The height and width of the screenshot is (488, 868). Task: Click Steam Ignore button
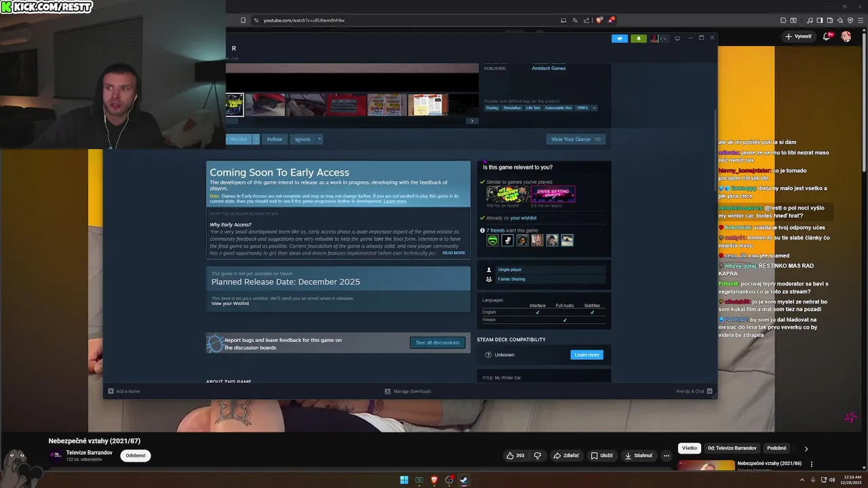(302, 139)
